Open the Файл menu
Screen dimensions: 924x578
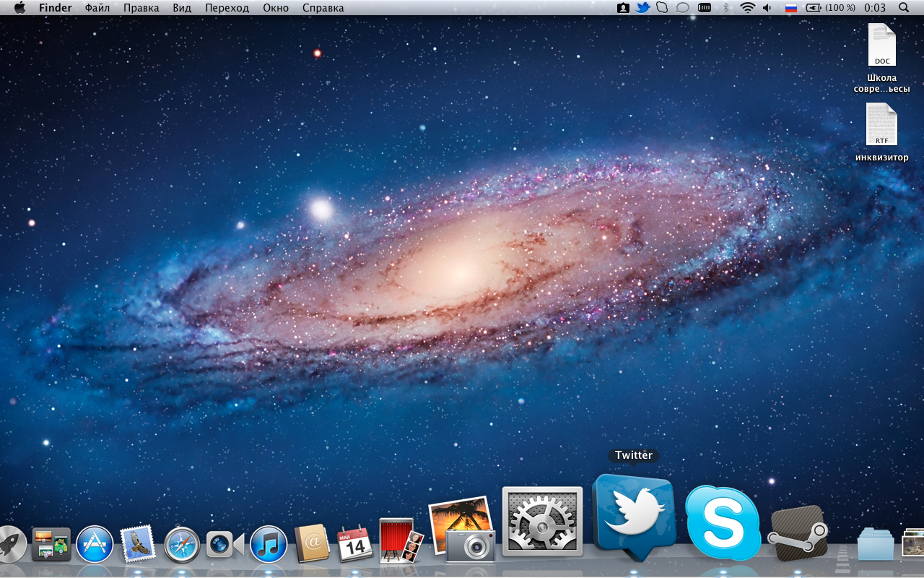(x=97, y=8)
